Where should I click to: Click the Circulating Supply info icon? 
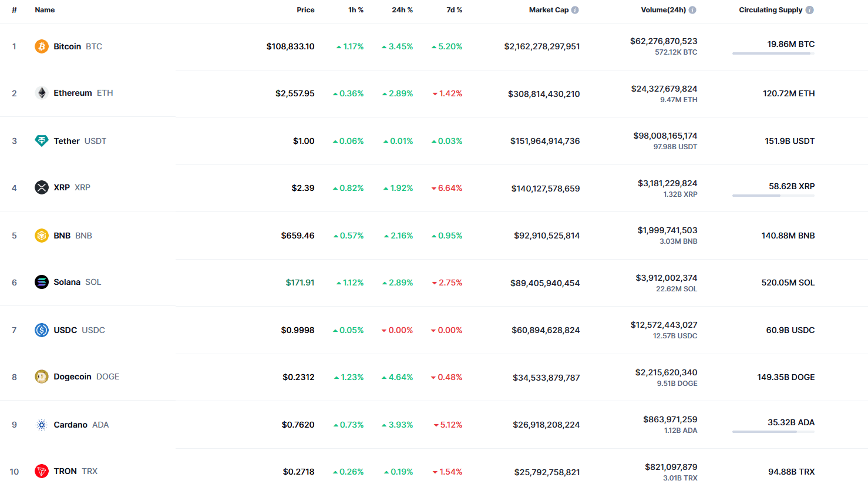click(x=810, y=10)
